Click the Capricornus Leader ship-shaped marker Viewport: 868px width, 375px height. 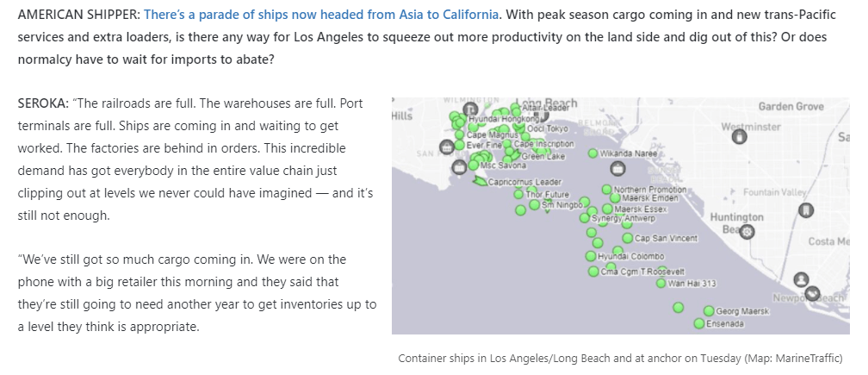[480, 181]
